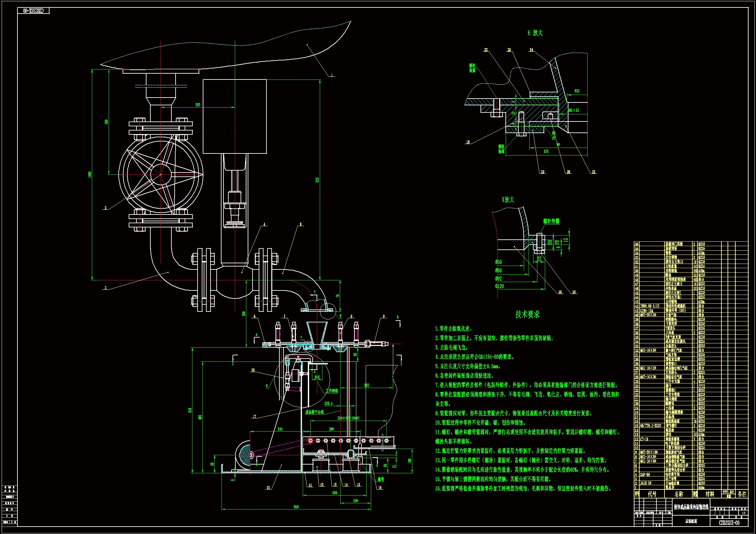756x534 pixels.
Task: Click the K放大 detail view title
Action: (508, 200)
